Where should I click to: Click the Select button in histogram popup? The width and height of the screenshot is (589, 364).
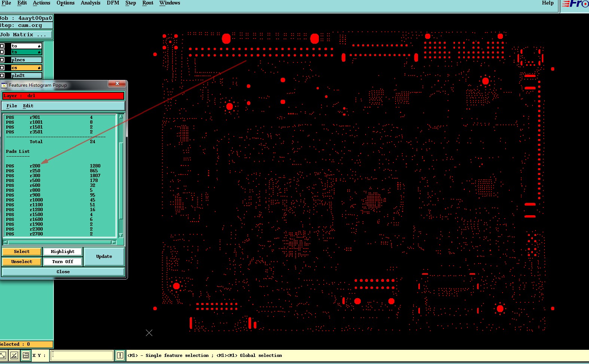pos(22,252)
